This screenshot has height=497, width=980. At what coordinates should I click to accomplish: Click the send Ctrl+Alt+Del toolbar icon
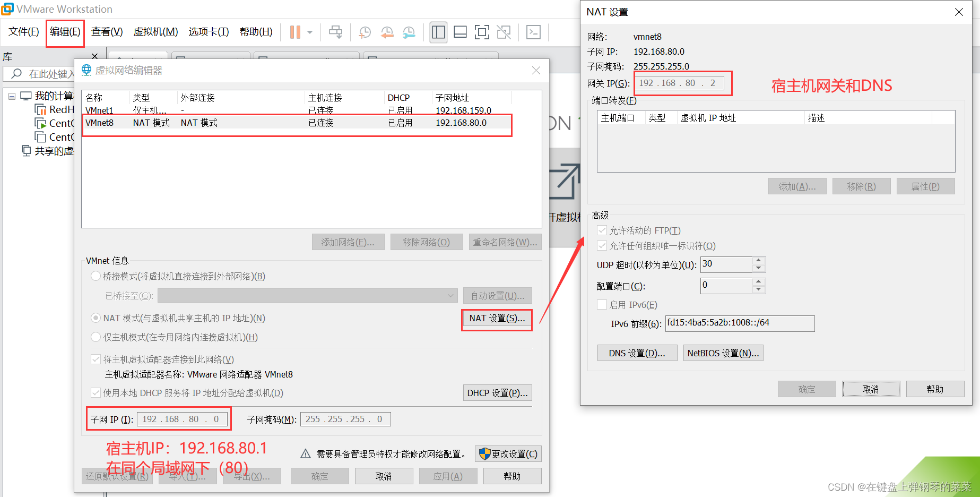(335, 32)
